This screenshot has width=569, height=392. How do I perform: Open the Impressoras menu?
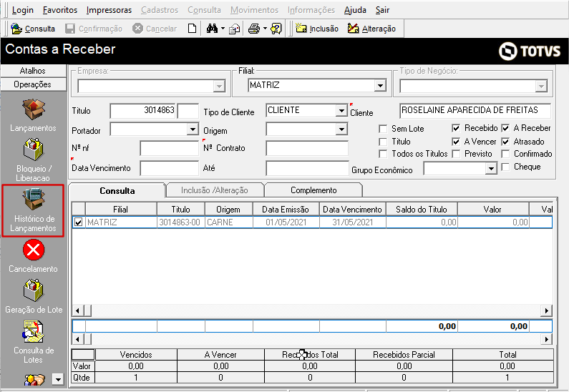(109, 10)
